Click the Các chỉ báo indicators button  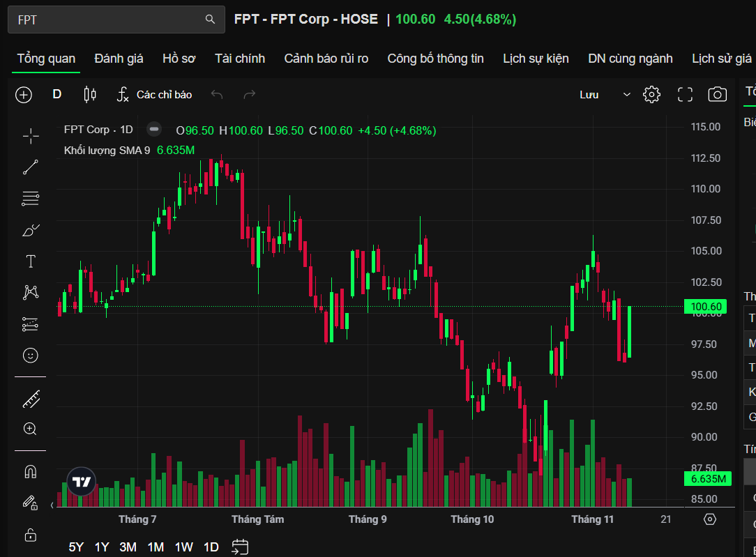point(154,95)
